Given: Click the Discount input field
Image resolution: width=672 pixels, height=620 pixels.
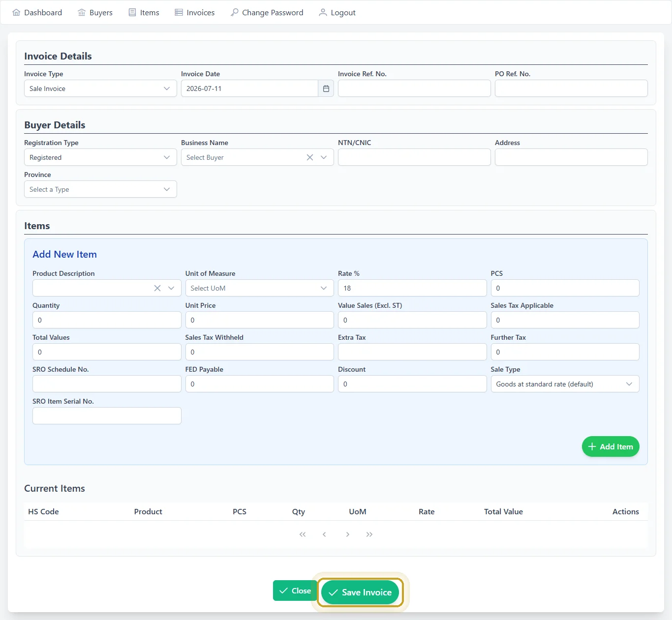Looking at the screenshot, I should point(412,384).
